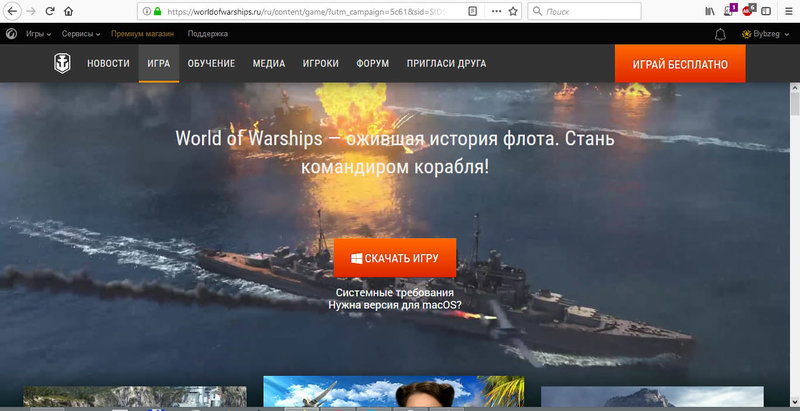This screenshot has height=411, width=800.
Task: Select the ИГРА tab
Action: point(159,64)
